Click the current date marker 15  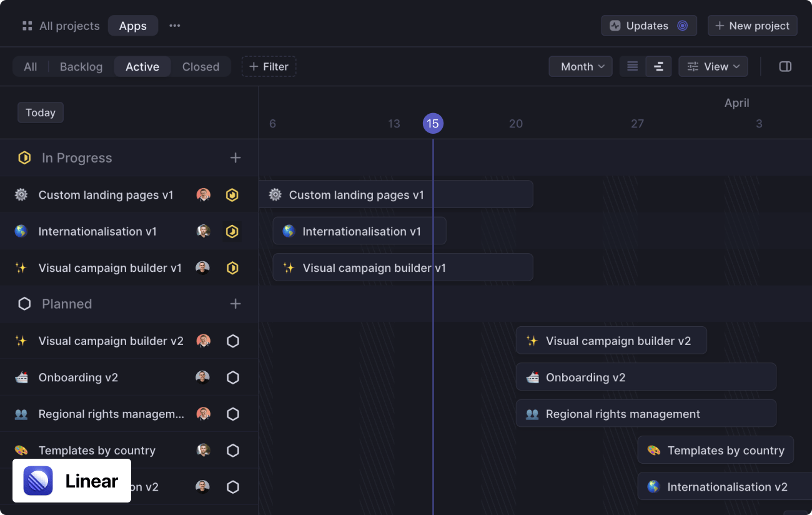point(433,123)
